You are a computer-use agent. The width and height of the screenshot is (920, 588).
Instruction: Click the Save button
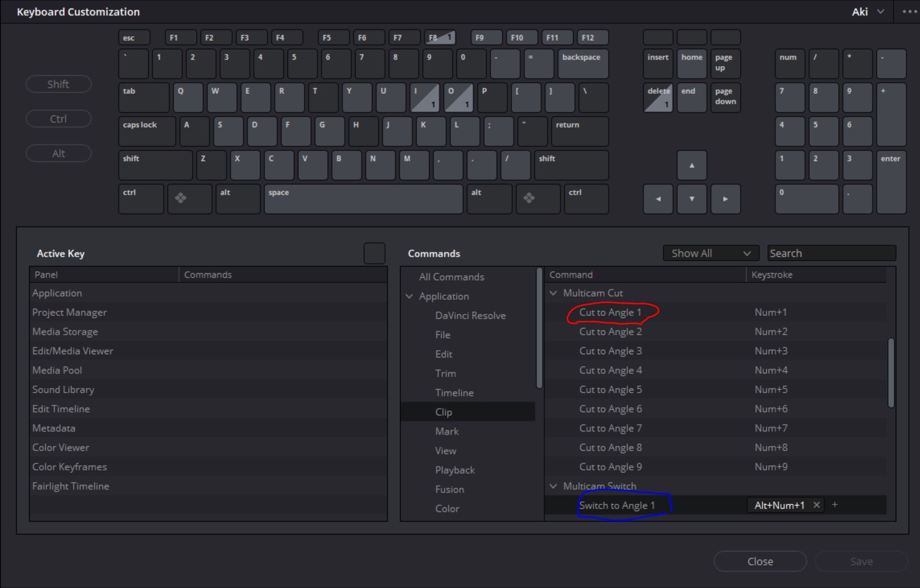861,561
